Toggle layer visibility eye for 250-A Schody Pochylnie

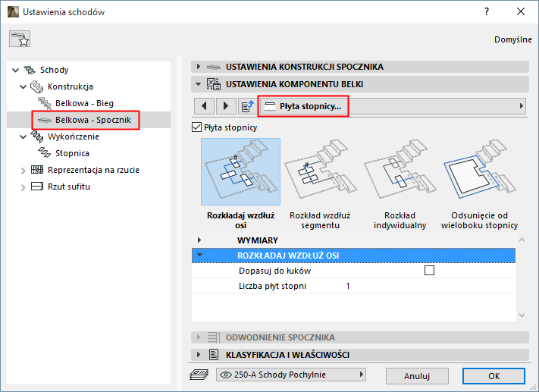click(225, 375)
